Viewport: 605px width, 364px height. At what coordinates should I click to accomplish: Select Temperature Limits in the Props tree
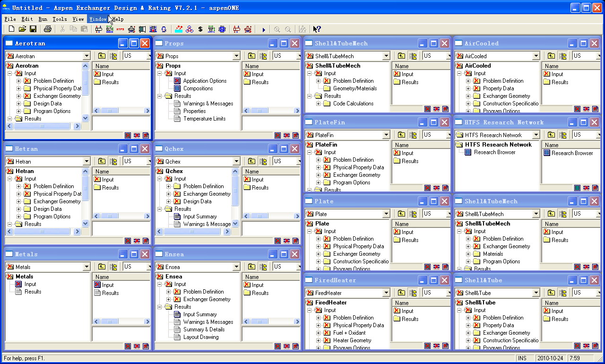(x=204, y=119)
